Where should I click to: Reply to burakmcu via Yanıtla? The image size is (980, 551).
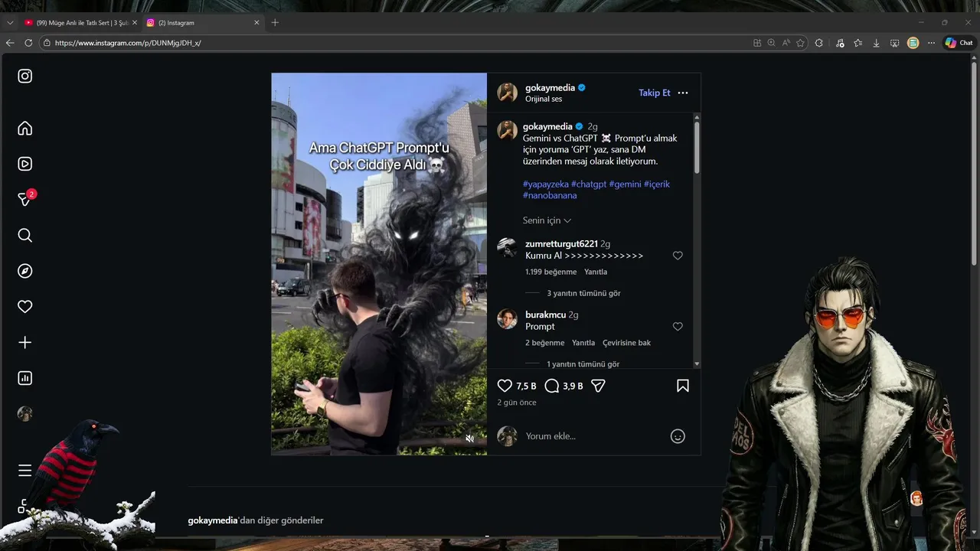[x=583, y=343]
